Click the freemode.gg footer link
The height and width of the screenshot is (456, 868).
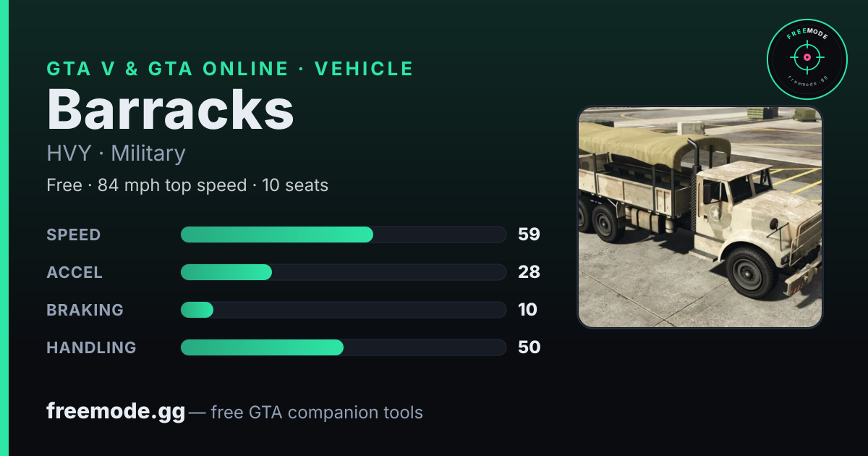[x=116, y=412]
